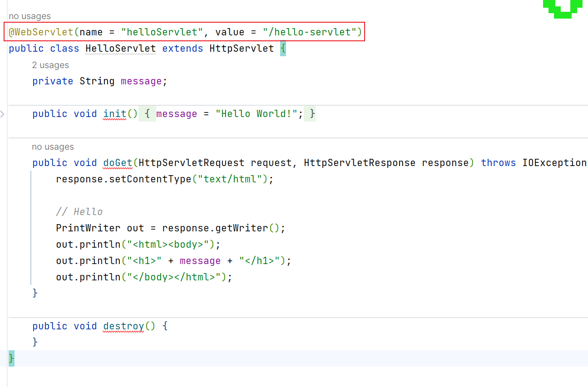The height and width of the screenshot is (387, 588).
Task: Select the "<h1>" string
Action: pyautogui.click(x=144, y=261)
